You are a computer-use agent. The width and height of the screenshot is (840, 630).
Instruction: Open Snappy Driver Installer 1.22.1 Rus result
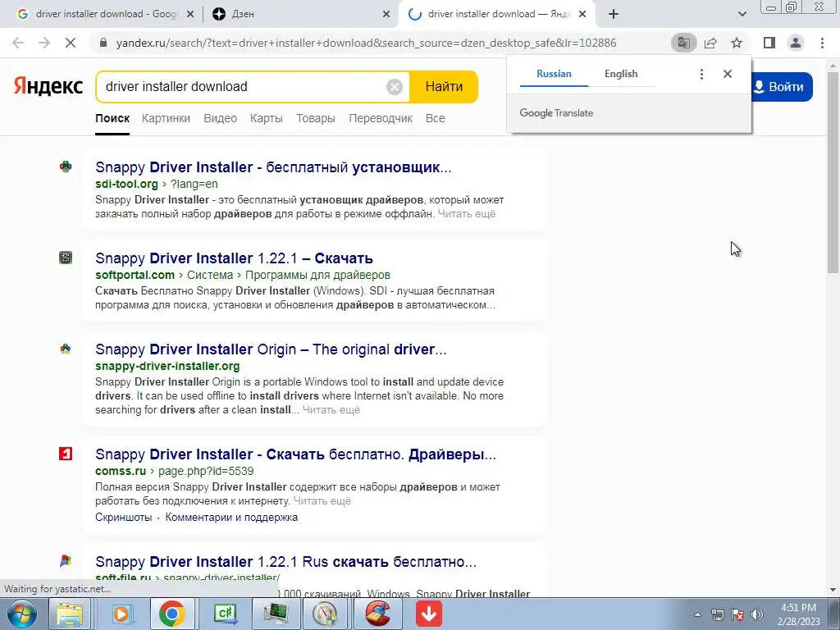[x=285, y=562]
